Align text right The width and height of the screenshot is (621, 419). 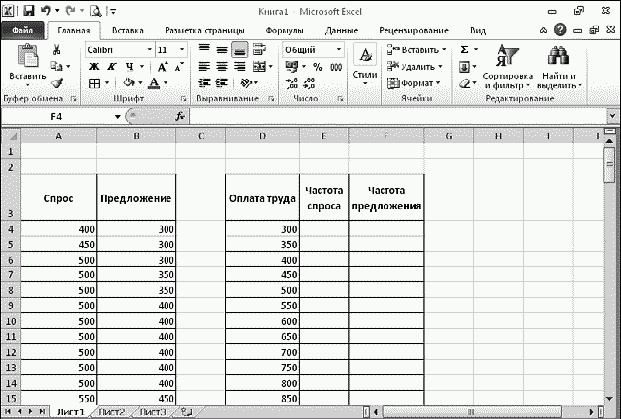point(240,67)
